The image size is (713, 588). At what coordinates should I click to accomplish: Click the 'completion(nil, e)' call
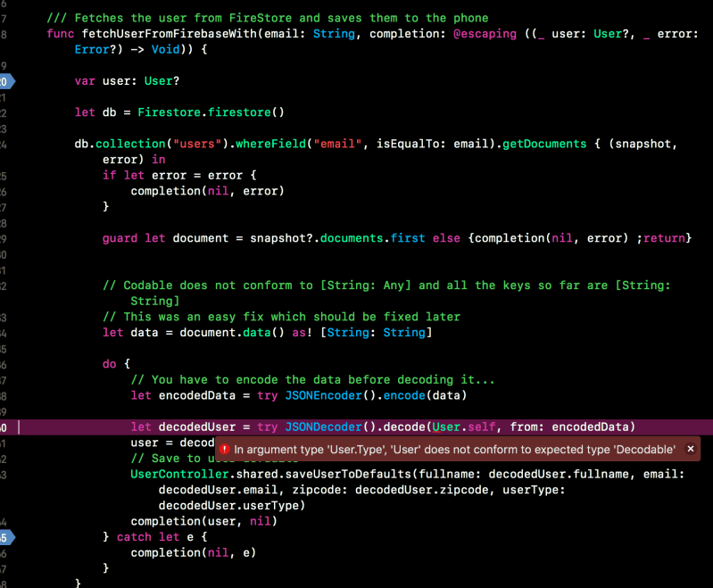point(194,553)
